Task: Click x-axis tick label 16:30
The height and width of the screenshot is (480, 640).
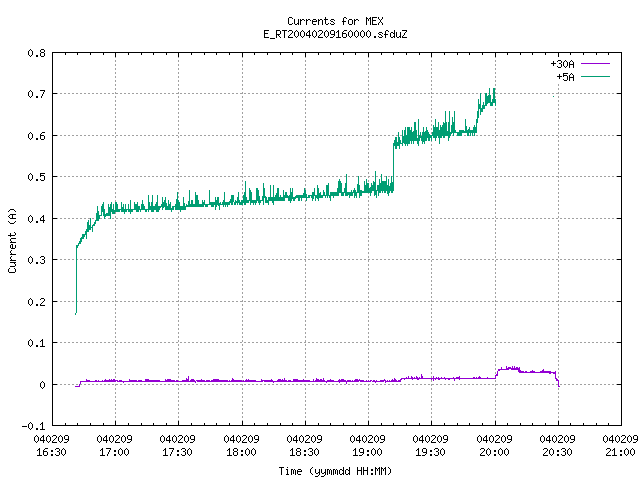Action: coord(51,452)
